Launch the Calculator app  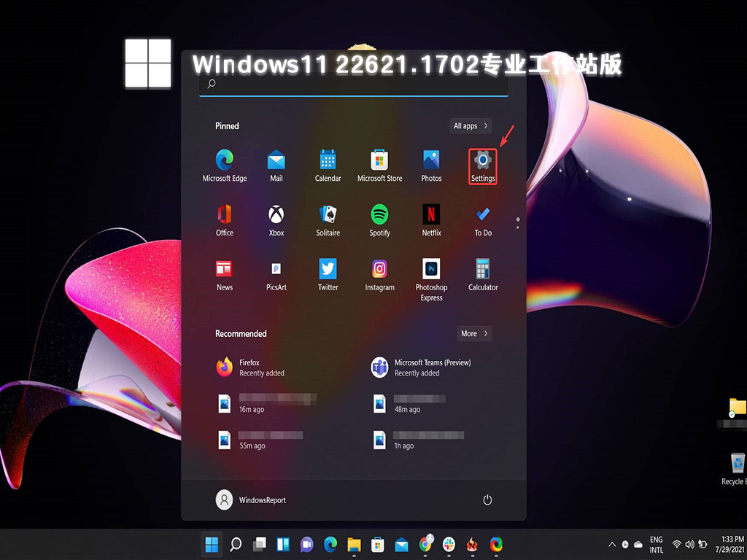[483, 275]
